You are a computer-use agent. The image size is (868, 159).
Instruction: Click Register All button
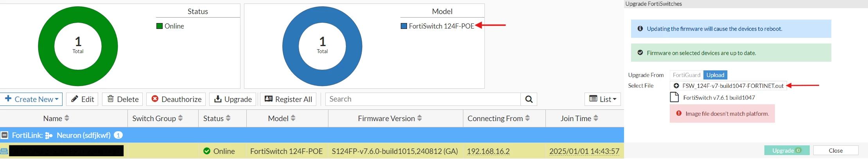coord(289,99)
